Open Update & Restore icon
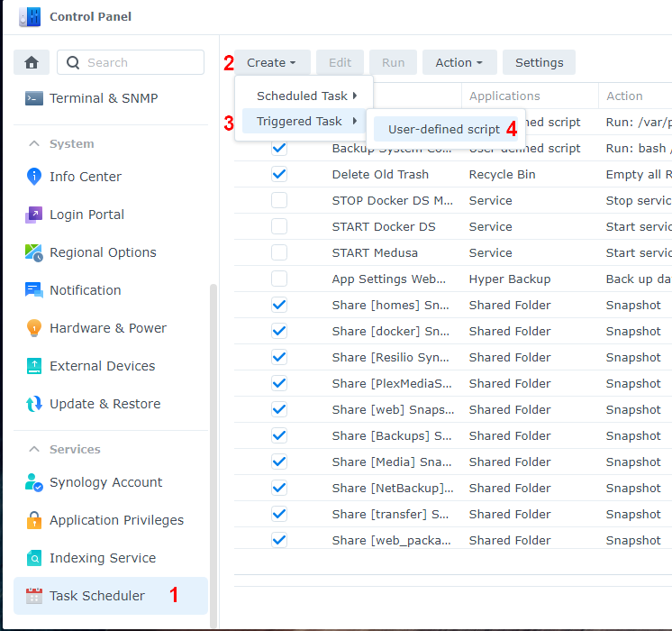 pos(34,404)
